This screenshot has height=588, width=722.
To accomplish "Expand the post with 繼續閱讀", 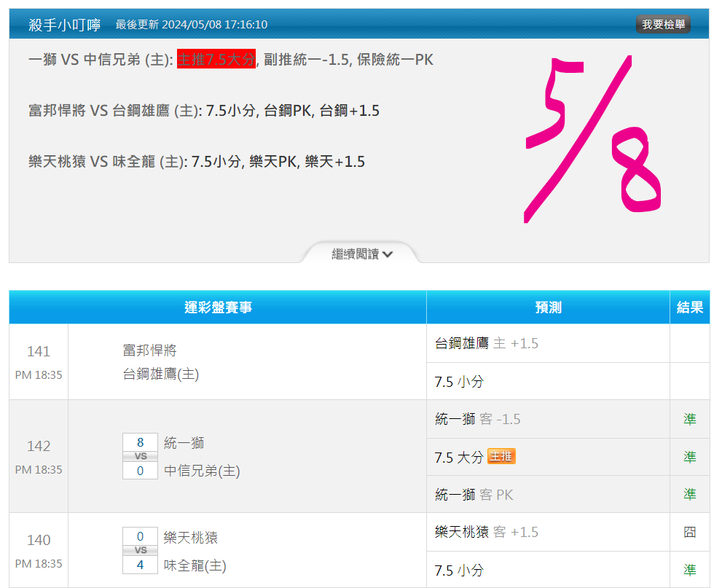I will coord(362,254).
